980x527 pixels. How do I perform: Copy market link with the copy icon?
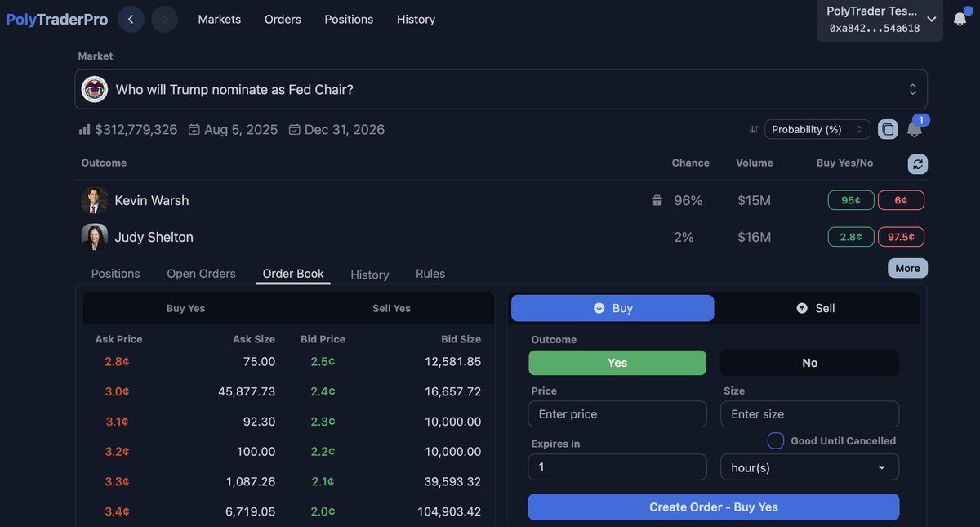(888, 129)
